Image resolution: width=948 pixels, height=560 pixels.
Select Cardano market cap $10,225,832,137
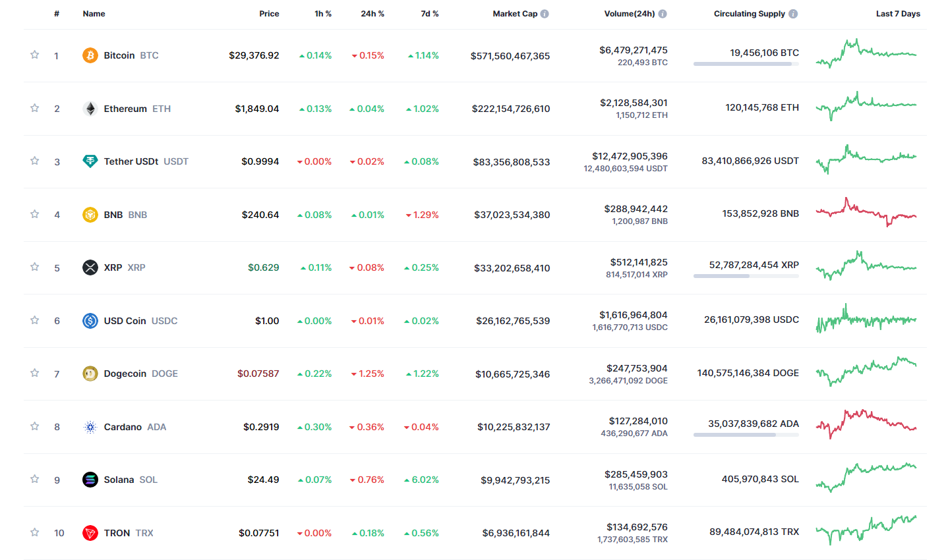point(514,427)
